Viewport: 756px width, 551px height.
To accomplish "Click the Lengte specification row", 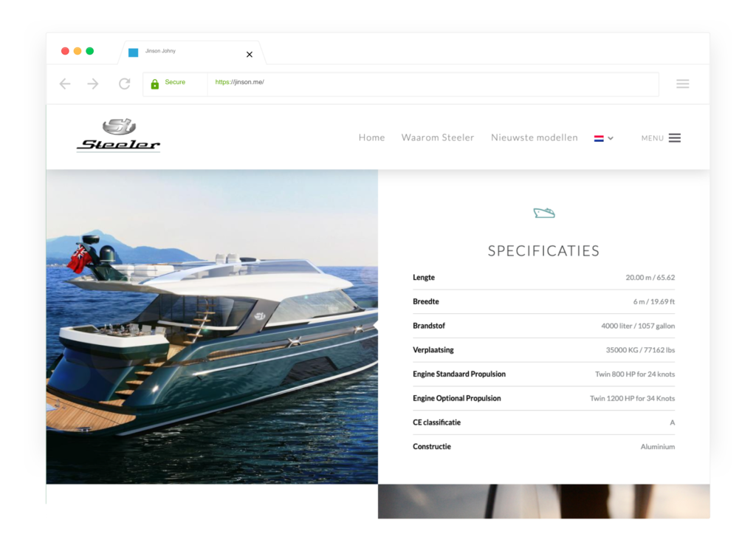I will click(x=544, y=278).
